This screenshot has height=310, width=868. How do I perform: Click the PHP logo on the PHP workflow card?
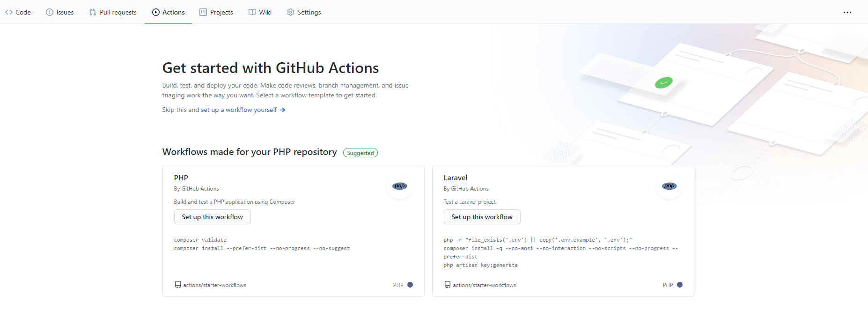399,186
